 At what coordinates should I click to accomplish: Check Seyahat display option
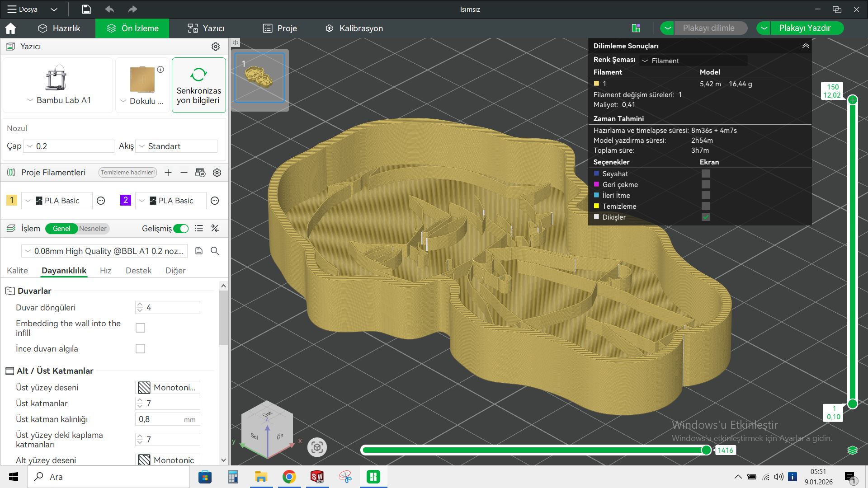[705, 174]
